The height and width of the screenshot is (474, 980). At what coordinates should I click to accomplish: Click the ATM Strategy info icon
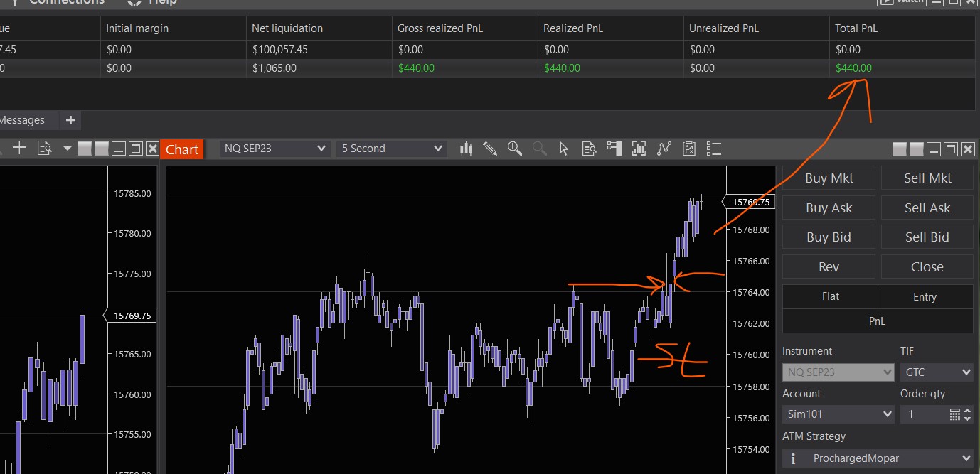[793, 458]
